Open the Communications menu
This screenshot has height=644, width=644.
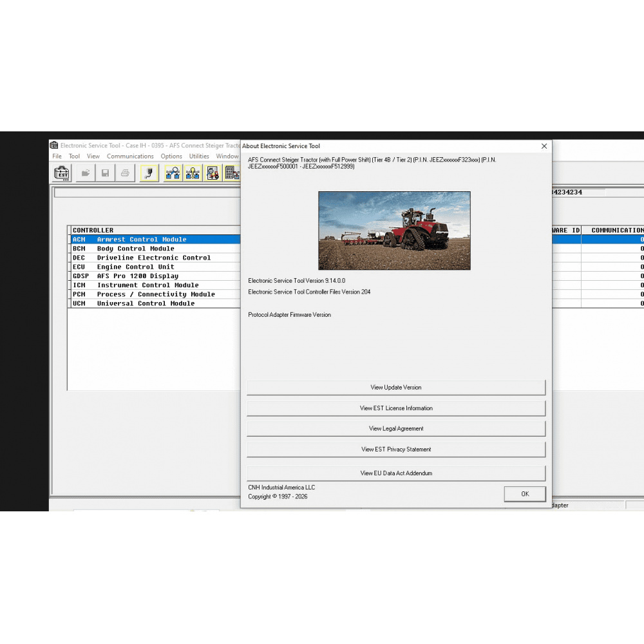(130, 156)
